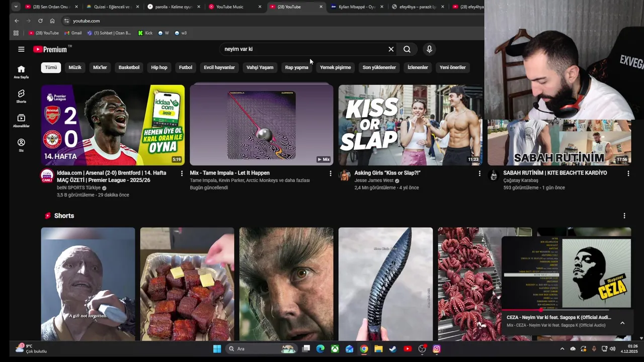Open Shorts section three-dot menu
Screen dimensions: 644x362
tap(624, 216)
